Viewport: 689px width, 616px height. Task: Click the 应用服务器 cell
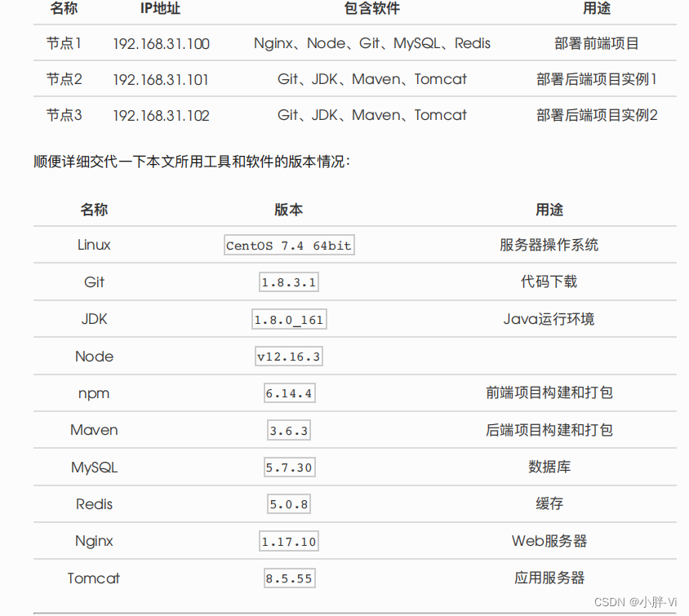pyautogui.click(x=549, y=578)
